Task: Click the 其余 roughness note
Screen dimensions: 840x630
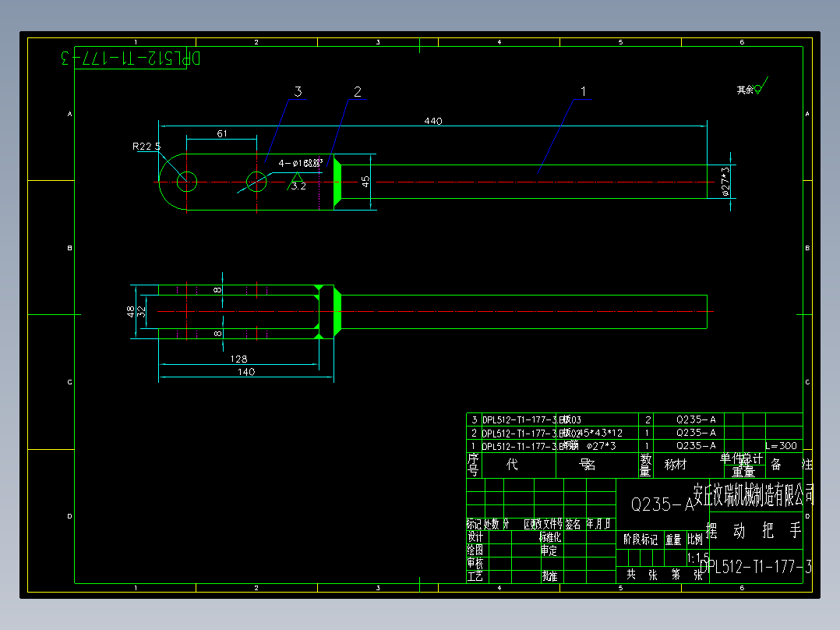Action: click(x=745, y=90)
